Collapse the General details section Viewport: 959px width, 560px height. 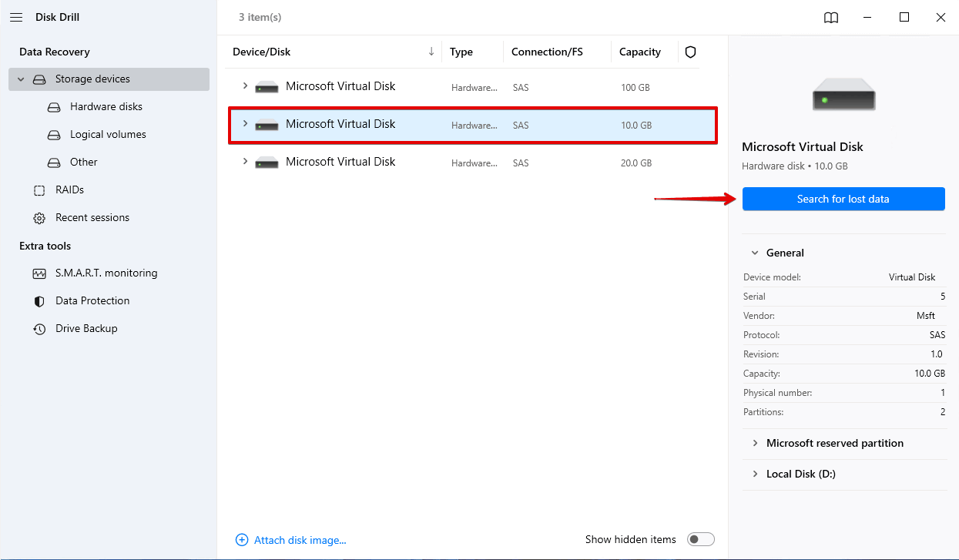pyautogui.click(x=755, y=253)
